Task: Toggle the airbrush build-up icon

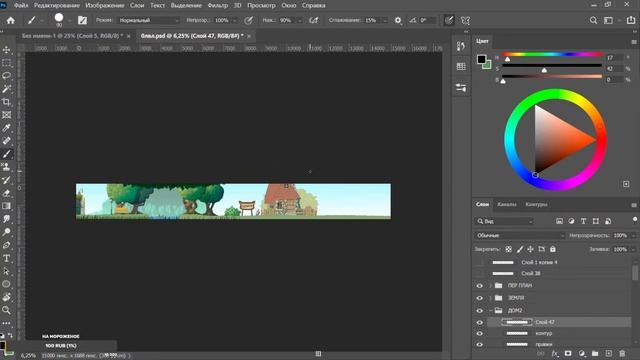Action: tap(313, 20)
